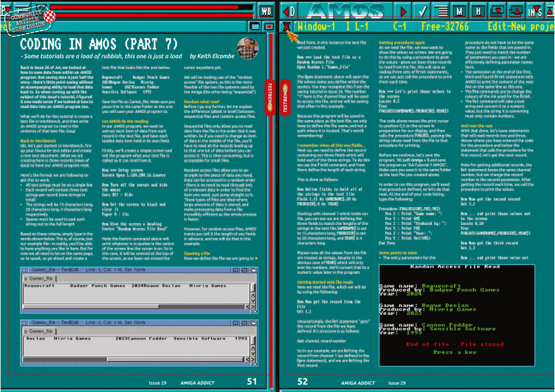Close the TextEdit window showing Roguecraft
The height and width of the screenshot is (392, 555).
(x=24, y=270)
